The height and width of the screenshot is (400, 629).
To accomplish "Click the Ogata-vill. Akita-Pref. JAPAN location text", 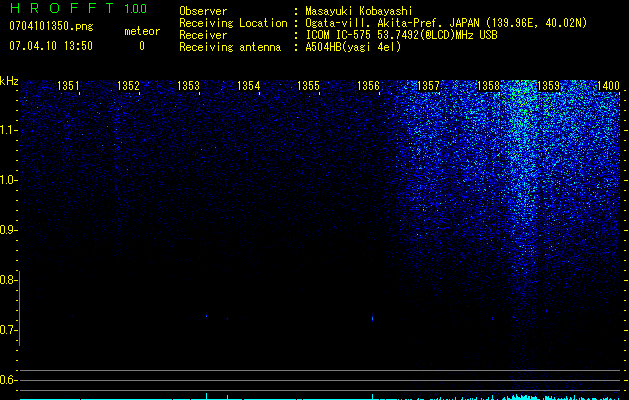I will coord(446,23).
